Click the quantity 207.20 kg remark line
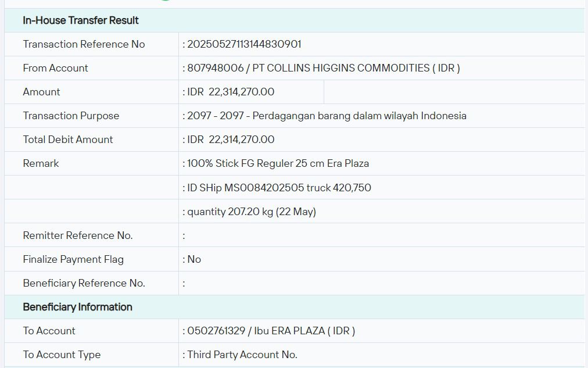588x368 pixels. [251, 212]
